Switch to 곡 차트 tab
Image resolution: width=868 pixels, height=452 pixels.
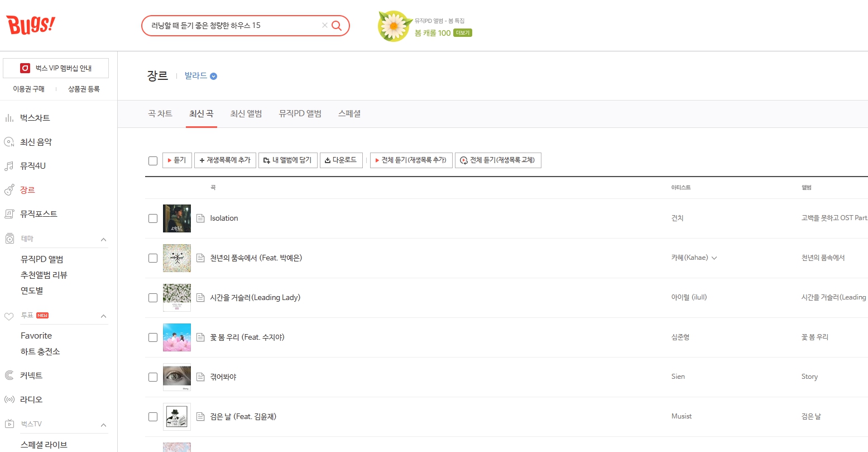[160, 113]
